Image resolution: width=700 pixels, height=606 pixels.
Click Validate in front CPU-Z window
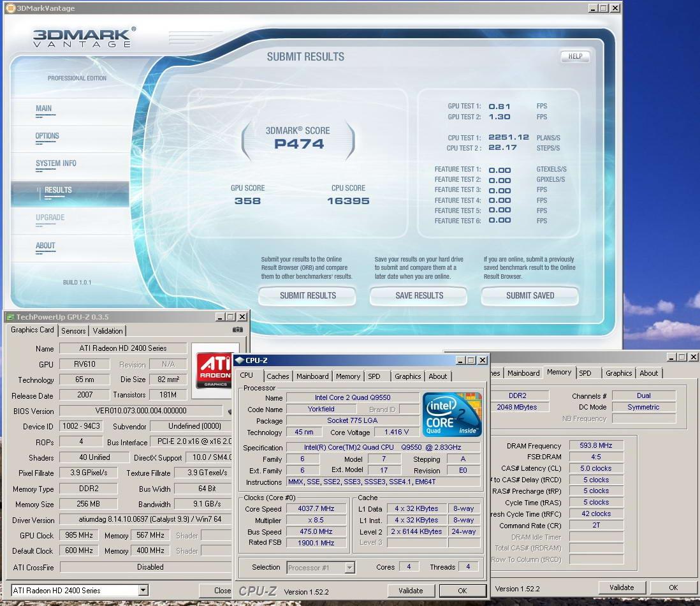point(411,590)
